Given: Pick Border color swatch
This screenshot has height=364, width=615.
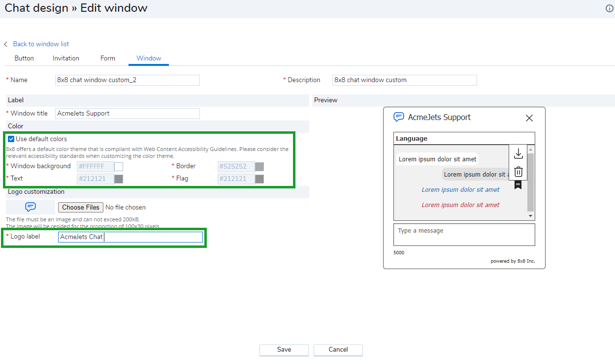Looking at the screenshot, I should pyautogui.click(x=259, y=167).
